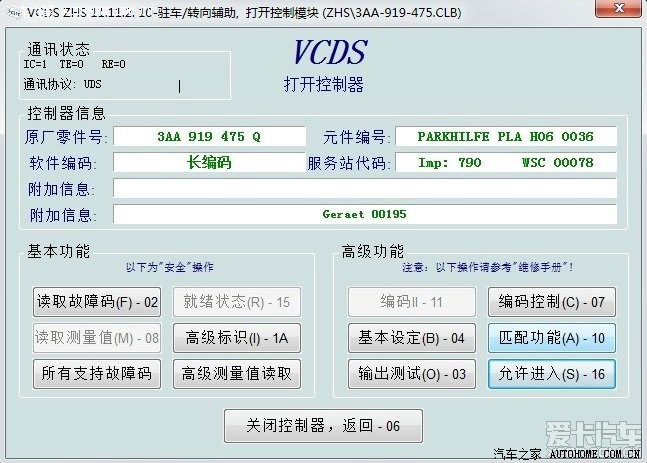Click the 软件编码 field showing 长编码

point(208,162)
